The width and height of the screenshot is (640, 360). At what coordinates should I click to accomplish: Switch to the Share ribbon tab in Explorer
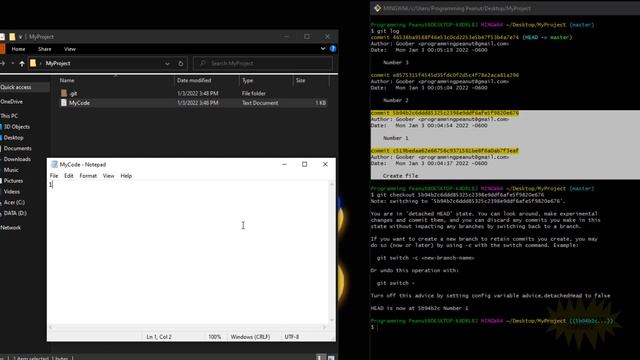click(x=44, y=49)
